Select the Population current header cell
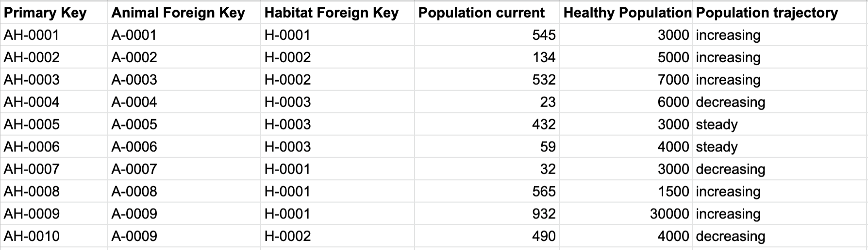 pyautogui.click(x=487, y=13)
